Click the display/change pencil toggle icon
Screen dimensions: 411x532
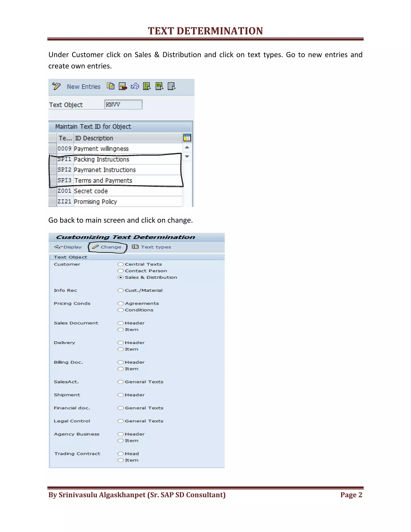tap(56, 86)
